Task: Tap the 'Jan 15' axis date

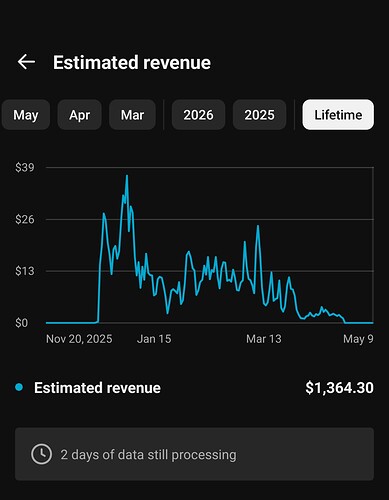Action: click(x=154, y=339)
